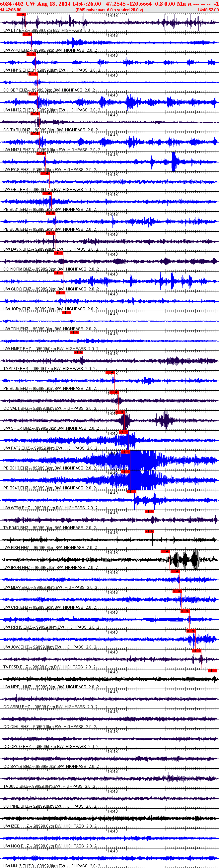Click red pick flag on UW.JCW.EHZ trace
This screenshot has height=868, width=219.
(191, 631)
